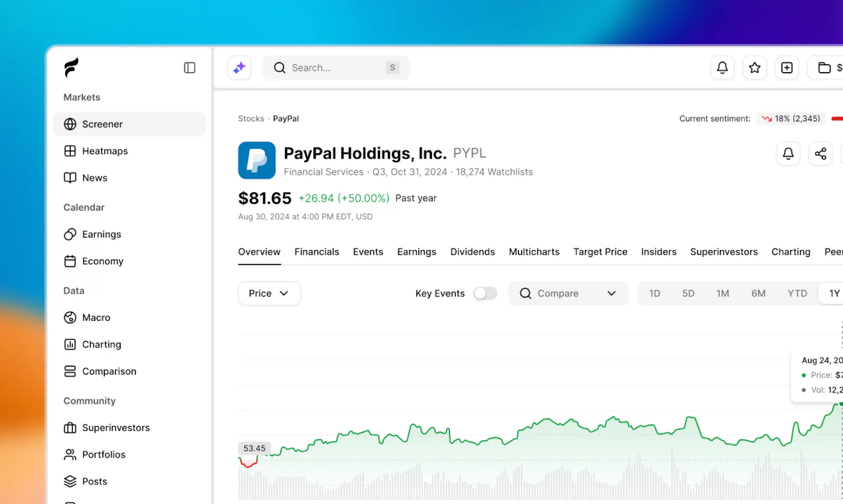Share PayPal Holdings page

[820, 154]
